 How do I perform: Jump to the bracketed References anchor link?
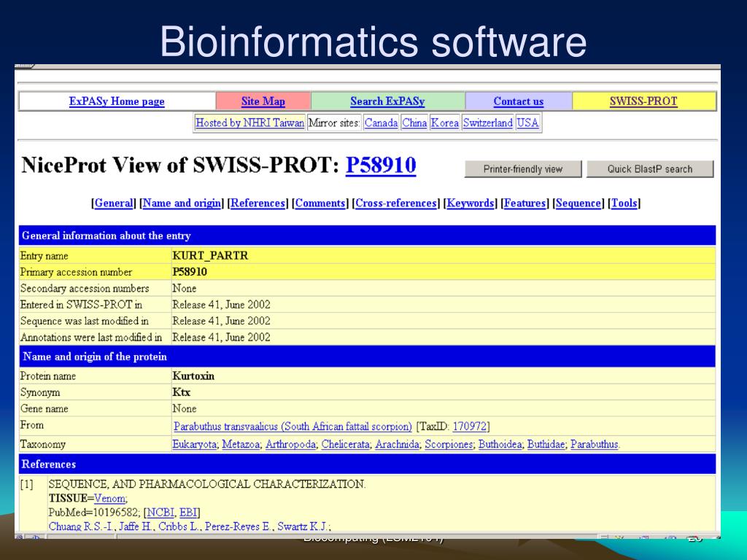point(258,203)
